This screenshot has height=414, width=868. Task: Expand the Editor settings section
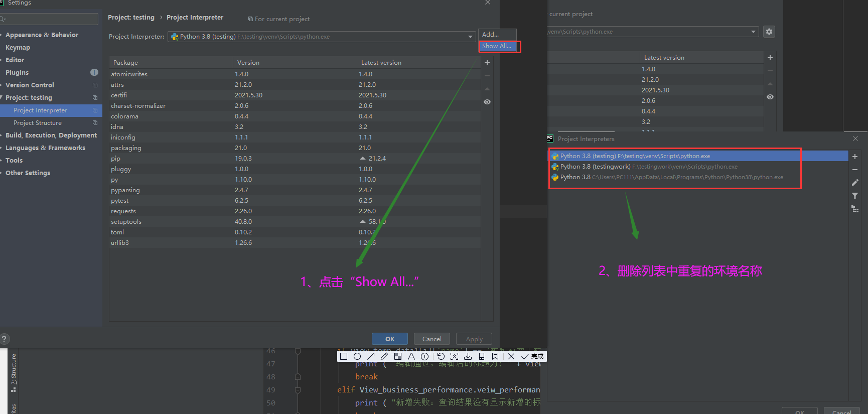(x=2, y=60)
